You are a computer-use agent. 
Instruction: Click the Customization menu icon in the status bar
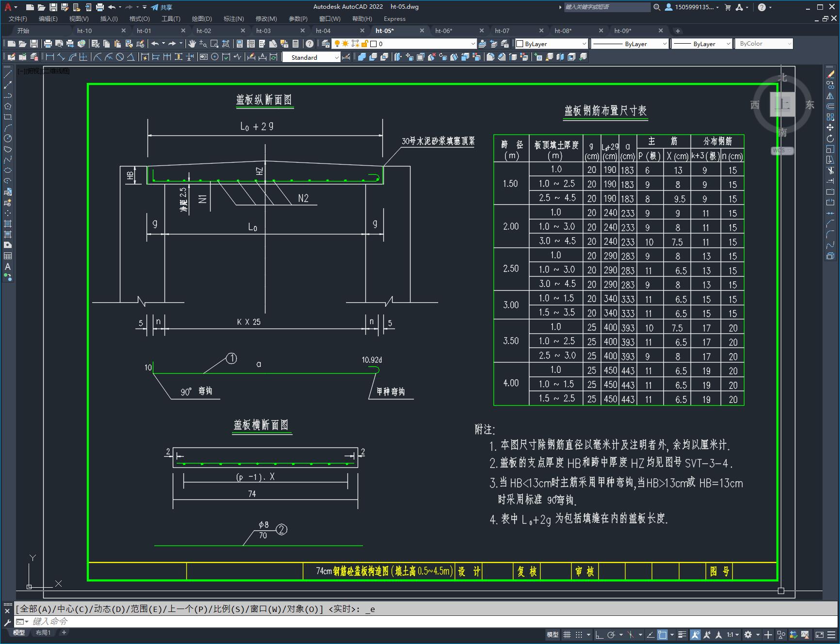831,634
